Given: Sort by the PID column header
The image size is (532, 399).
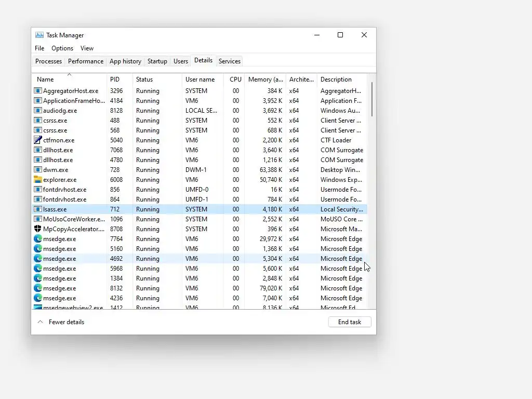Looking at the screenshot, I should (119, 79).
